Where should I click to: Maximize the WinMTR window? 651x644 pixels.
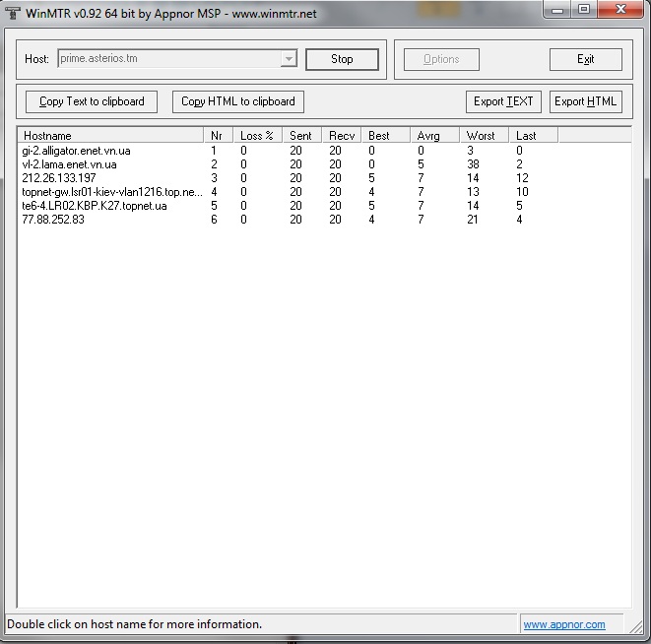(584, 9)
